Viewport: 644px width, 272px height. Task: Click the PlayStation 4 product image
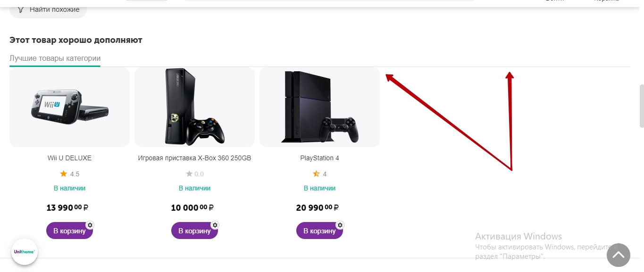pyautogui.click(x=319, y=107)
